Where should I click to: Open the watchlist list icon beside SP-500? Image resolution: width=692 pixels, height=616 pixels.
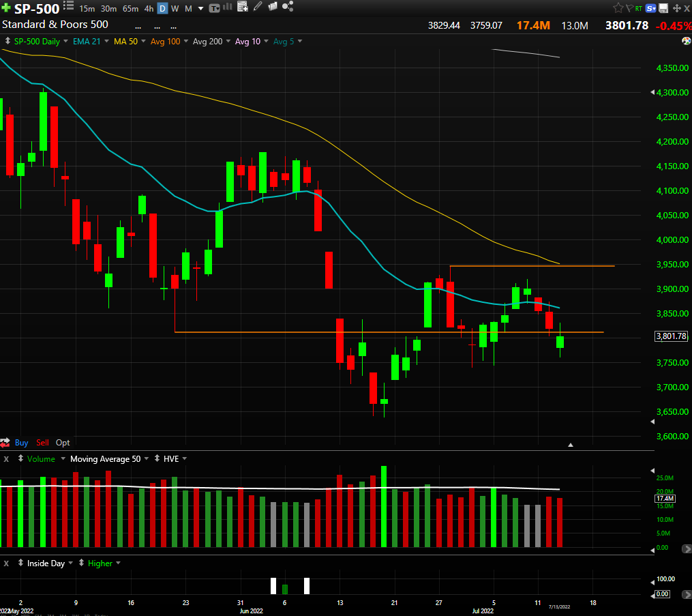point(68,5)
